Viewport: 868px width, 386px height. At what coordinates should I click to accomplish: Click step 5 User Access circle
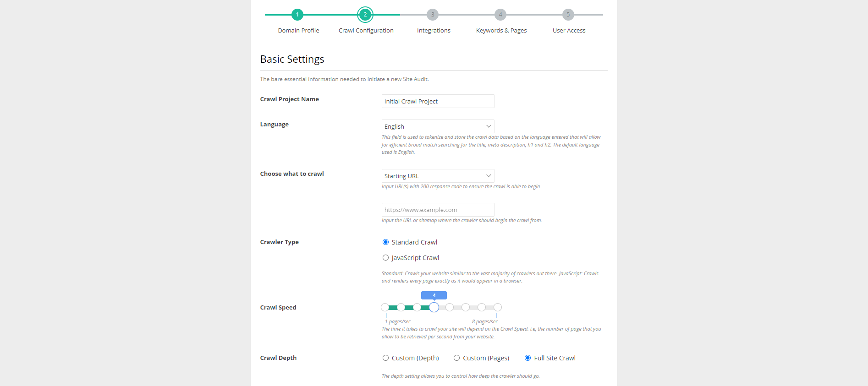[x=568, y=15]
